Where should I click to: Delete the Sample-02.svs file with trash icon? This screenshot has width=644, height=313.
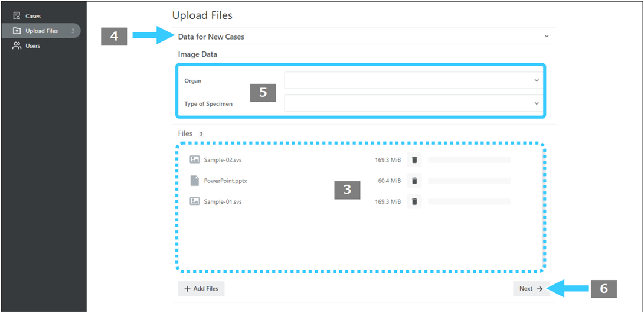pos(414,160)
